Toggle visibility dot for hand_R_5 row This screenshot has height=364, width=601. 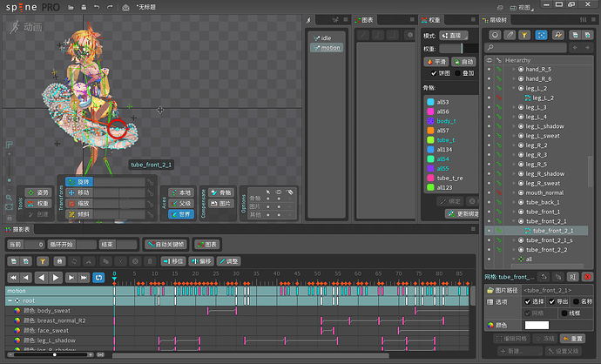490,70
